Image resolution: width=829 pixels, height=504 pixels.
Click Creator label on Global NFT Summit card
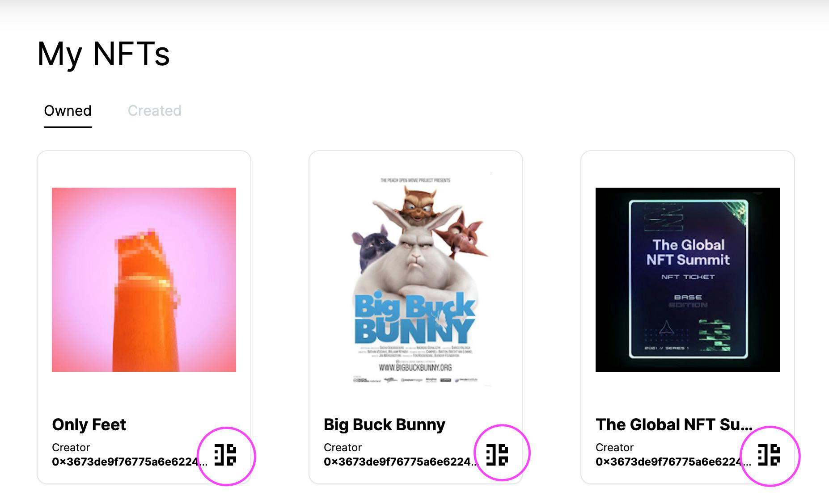tap(614, 447)
